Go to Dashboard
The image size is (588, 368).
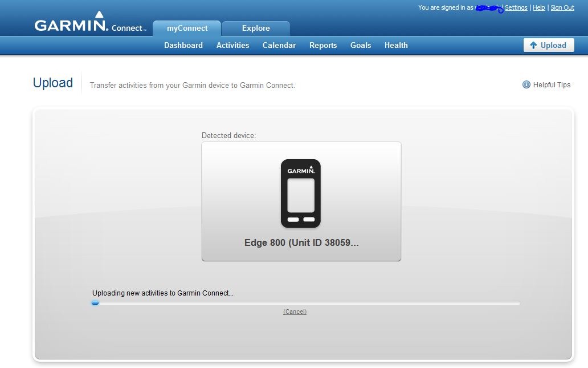183,45
